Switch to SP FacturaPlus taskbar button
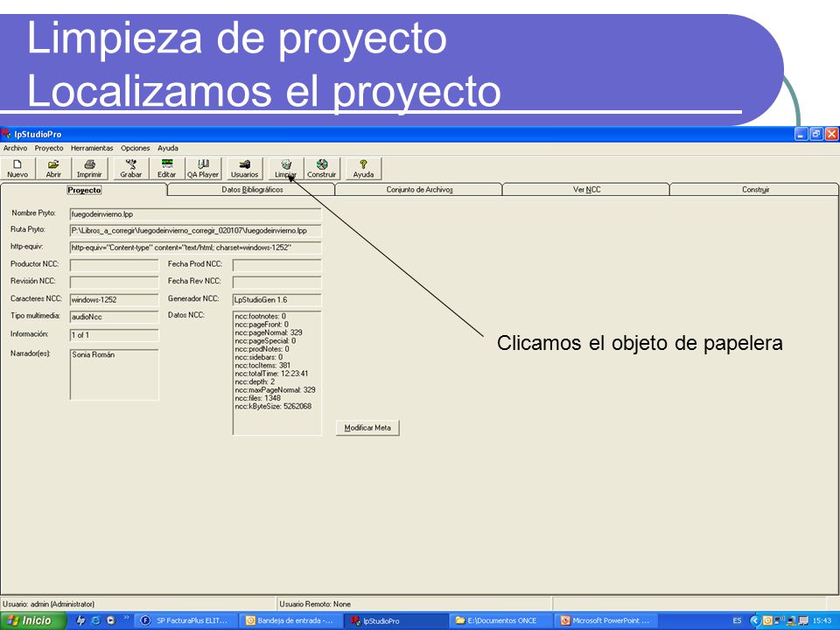Image resolution: width=840 pixels, height=630 pixels. point(185,620)
